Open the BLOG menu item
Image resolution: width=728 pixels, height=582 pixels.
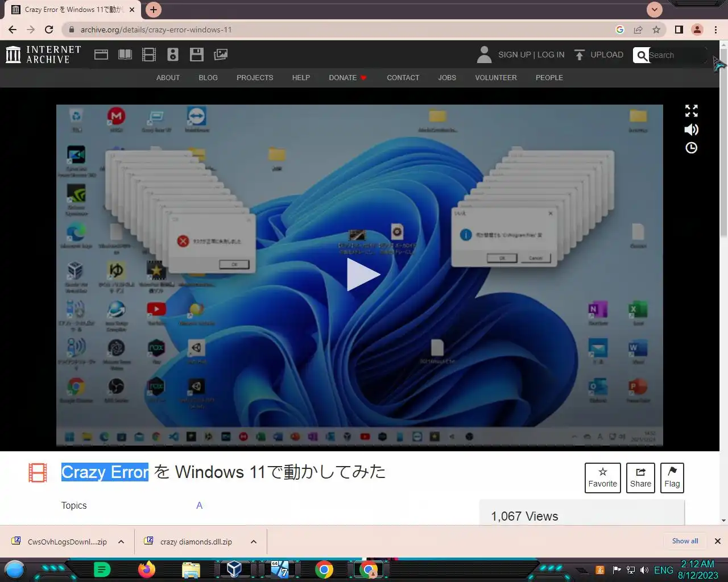click(208, 78)
